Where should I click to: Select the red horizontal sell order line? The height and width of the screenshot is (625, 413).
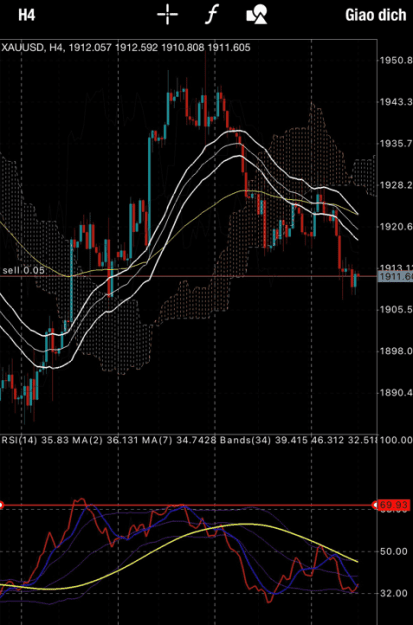(188, 276)
